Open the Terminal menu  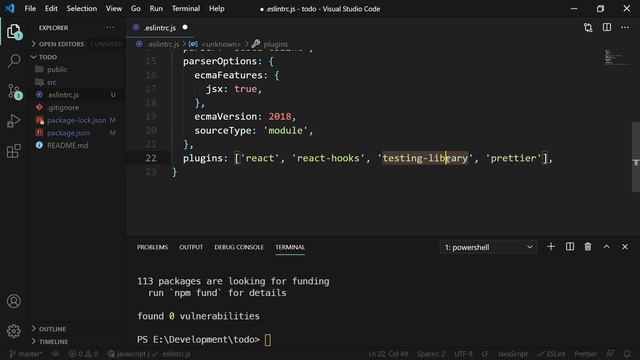(186, 9)
